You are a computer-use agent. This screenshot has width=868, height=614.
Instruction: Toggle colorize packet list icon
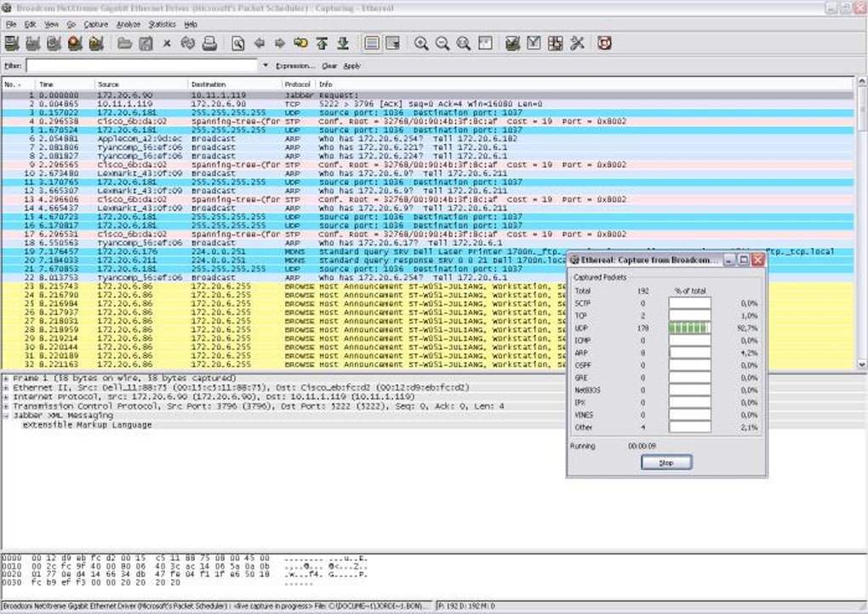coord(372,43)
